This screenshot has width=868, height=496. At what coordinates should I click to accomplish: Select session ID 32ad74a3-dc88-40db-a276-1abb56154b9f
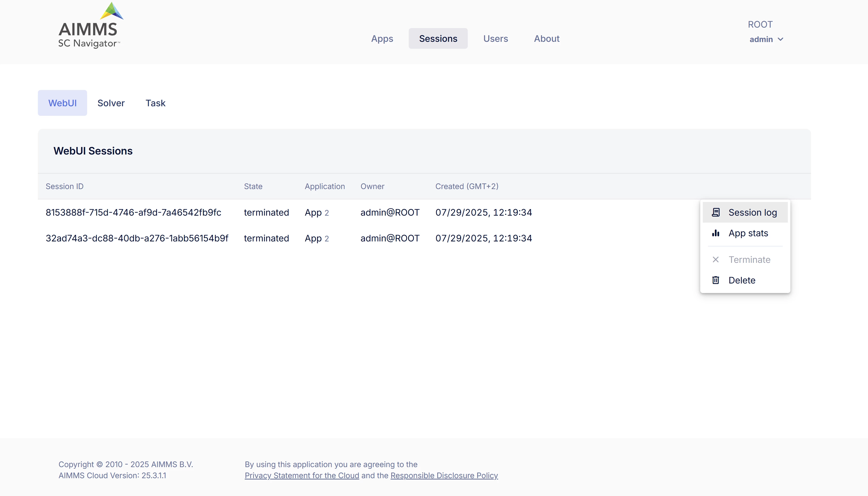[x=137, y=238]
